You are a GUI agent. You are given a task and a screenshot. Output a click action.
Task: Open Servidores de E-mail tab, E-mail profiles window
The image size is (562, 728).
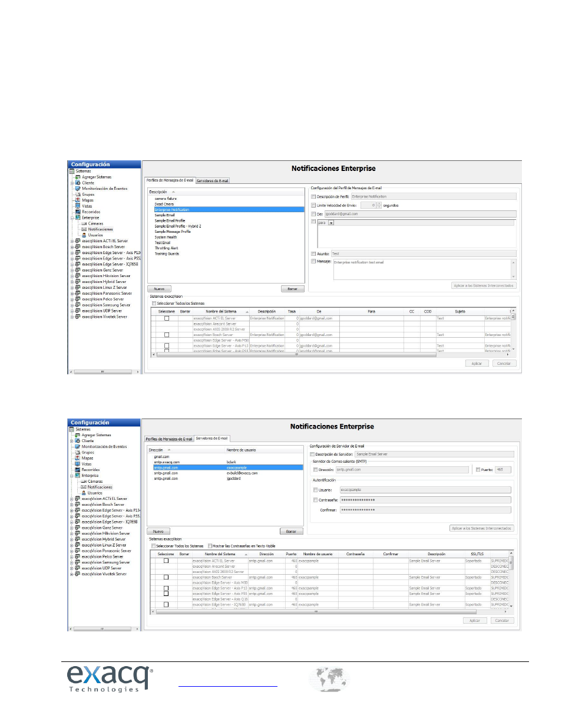tap(213, 180)
